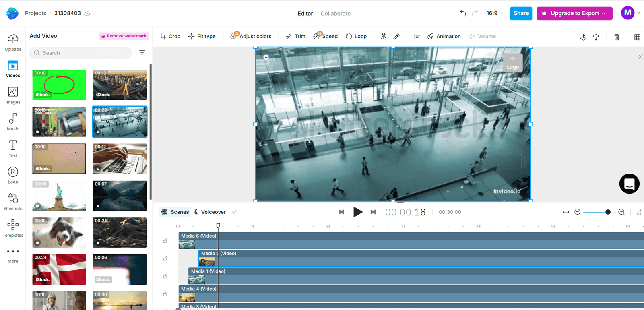The width and height of the screenshot is (644, 310).
Task: Select the Statue of Liberty video thumbnail
Action: pyautogui.click(x=59, y=196)
